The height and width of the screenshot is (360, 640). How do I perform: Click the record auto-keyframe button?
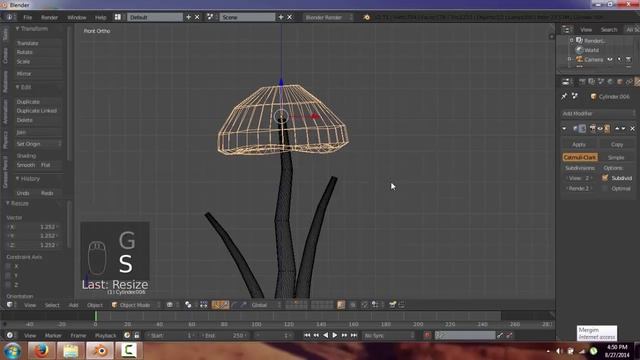point(427,336)
